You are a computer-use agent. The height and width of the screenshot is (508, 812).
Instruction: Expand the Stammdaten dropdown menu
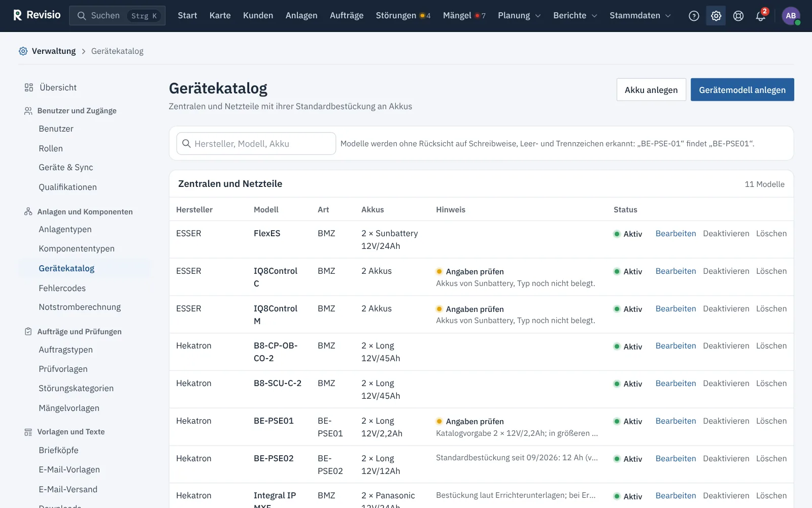640,16
